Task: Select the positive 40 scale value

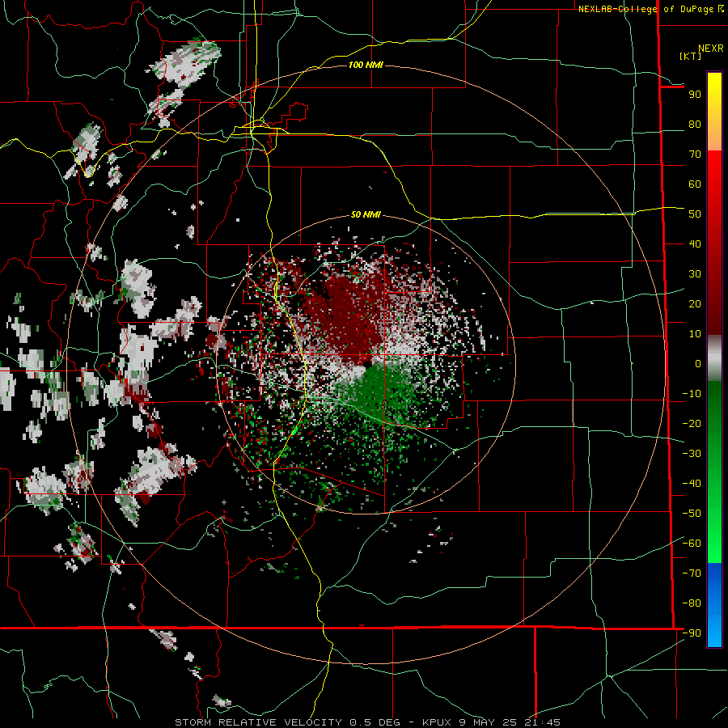Action: (695, 243)
